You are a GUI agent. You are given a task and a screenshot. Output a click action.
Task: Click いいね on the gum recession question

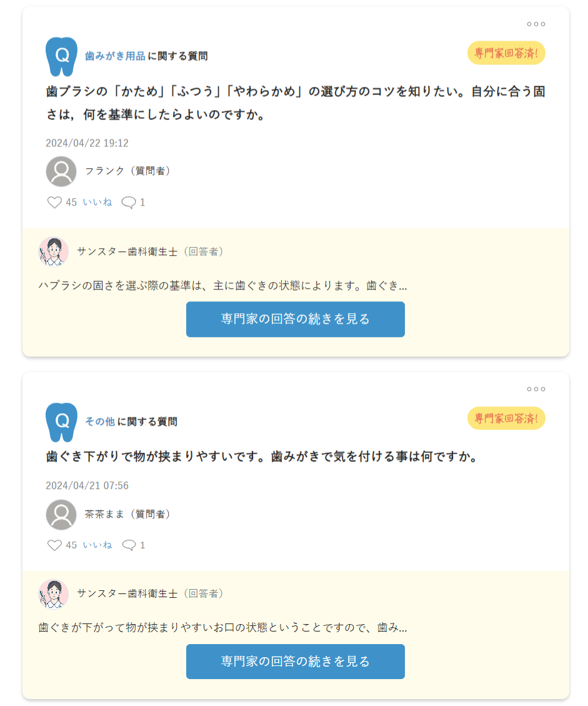click(x=97, y=545)
